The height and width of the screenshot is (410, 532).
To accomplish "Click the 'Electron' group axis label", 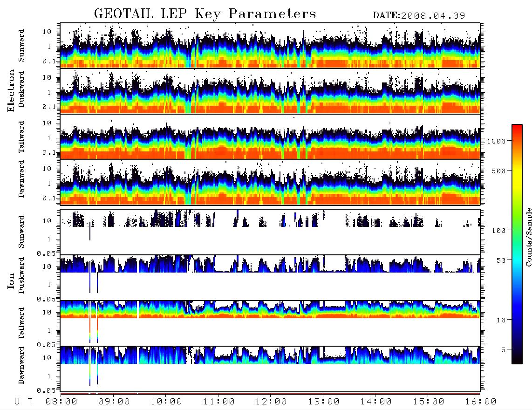I will [11, 91].
